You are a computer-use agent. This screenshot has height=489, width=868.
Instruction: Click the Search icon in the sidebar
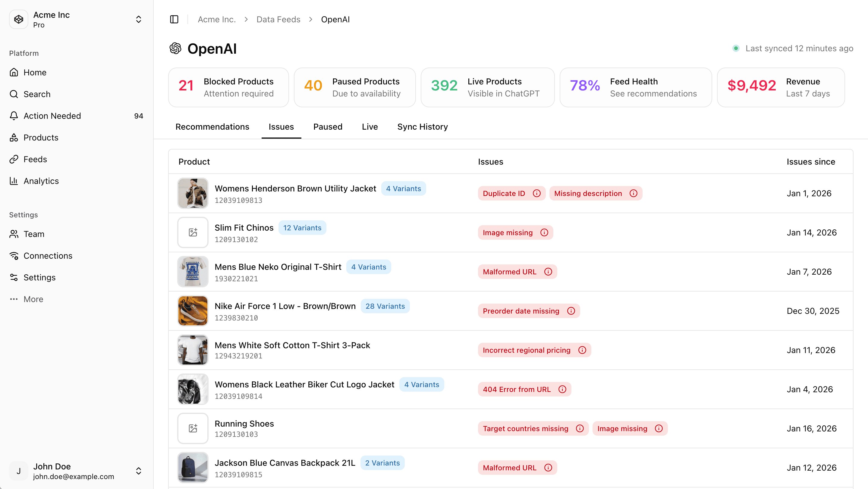pos(14,94)
